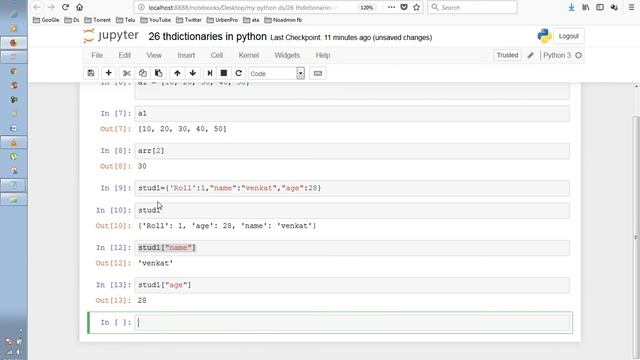The image size is (640, 360).
Task: Interrupt the kernel with the stop icon
Action: 224,73
